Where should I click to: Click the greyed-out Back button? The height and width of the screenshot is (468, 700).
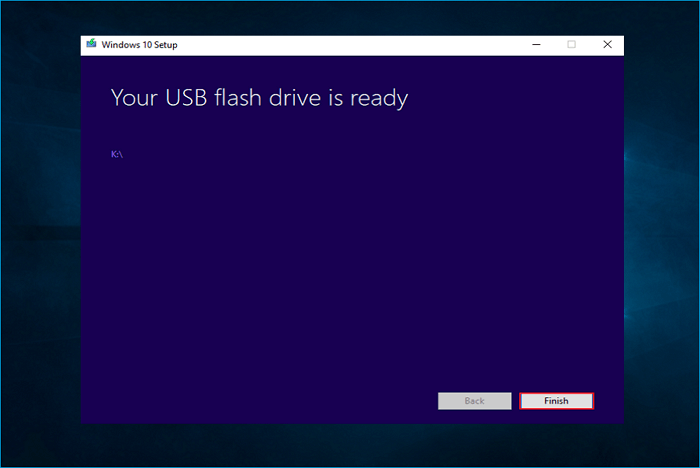pos(475,401)
